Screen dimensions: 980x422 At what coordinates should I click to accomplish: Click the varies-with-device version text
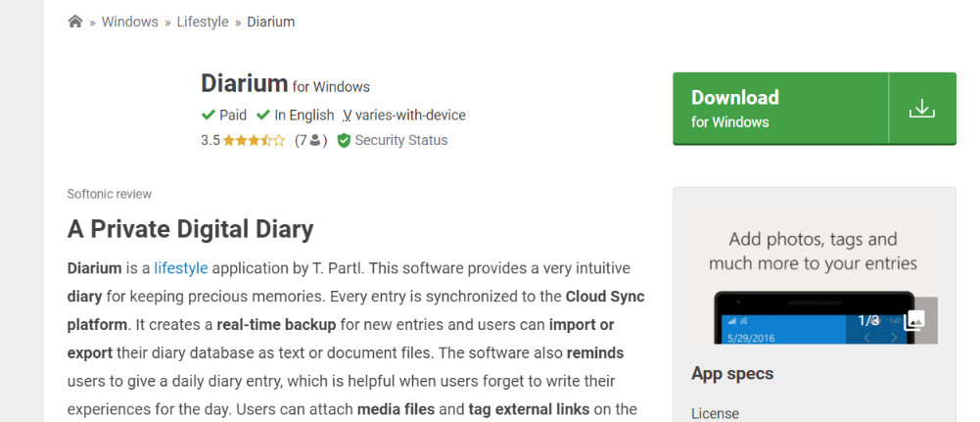410,116
